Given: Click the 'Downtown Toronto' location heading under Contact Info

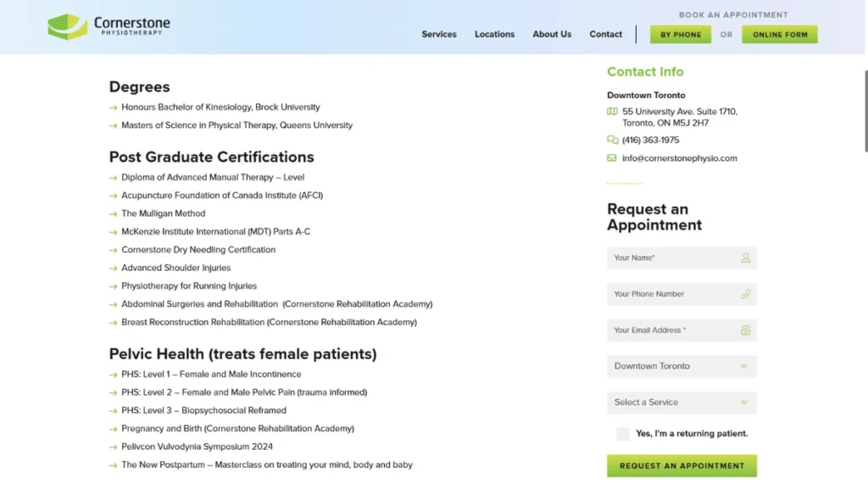Looking at the screenshot, I should [x=646, y=95].
